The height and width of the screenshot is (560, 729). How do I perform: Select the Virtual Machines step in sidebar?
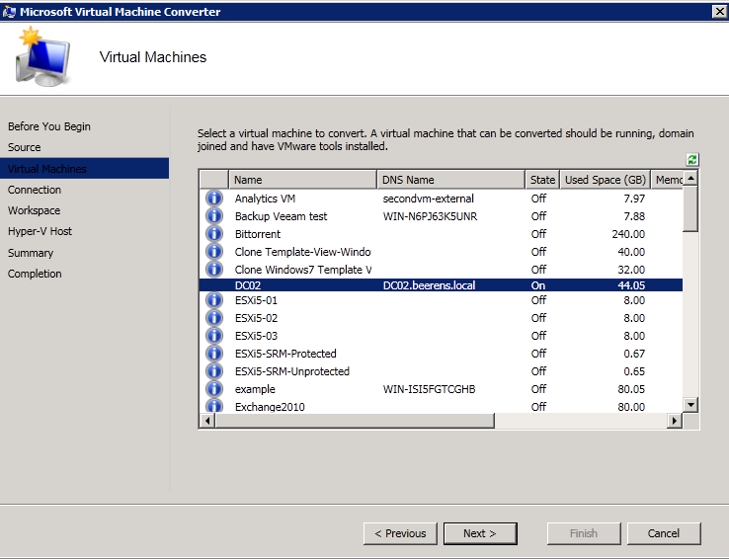[85, 168]
